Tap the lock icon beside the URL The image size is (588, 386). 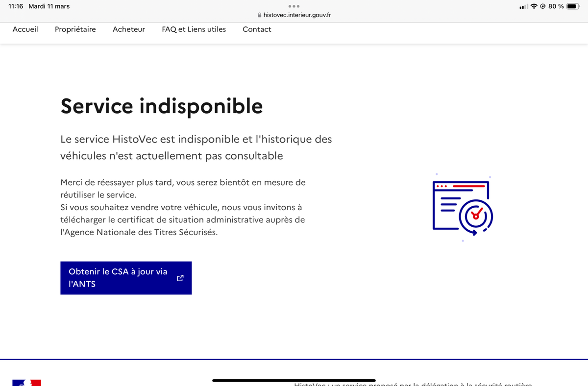[259, 15]
